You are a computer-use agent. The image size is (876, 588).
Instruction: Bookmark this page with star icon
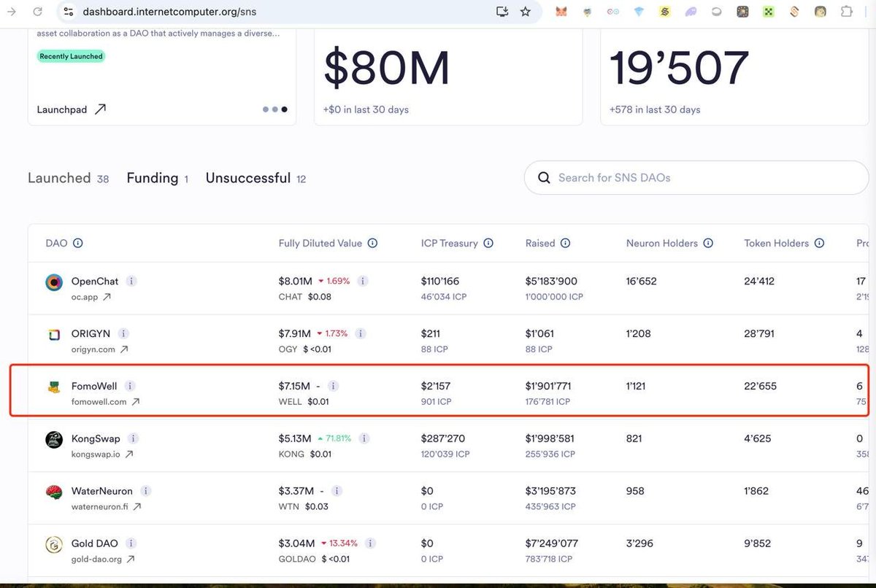(x=526, y=12)
